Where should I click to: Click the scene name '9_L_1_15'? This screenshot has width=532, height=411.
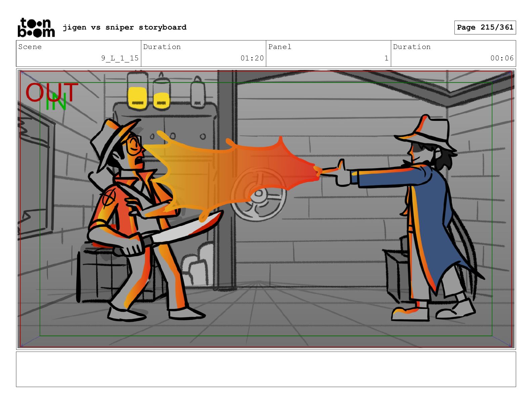coord(120,58)
